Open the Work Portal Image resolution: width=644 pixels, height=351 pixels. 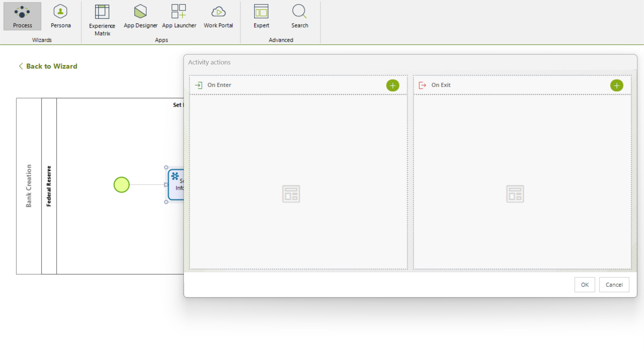point(218,16)
